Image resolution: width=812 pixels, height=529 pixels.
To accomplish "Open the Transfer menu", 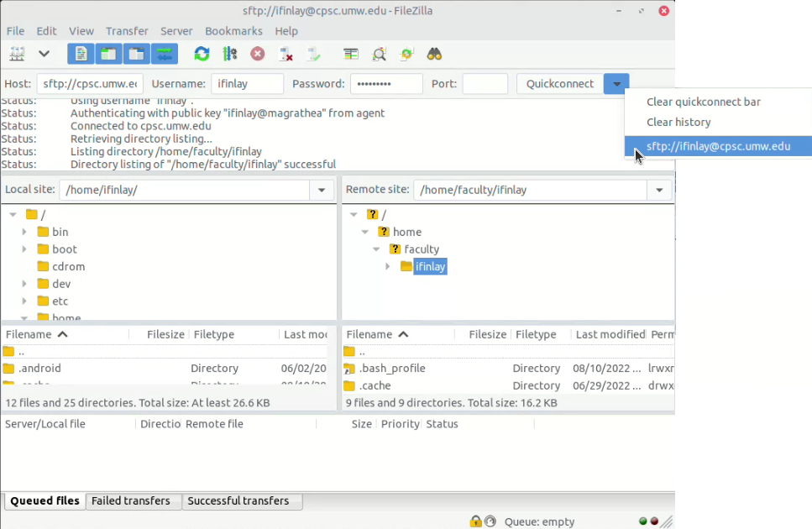I will pyautogui.click(x=127, y=31).
